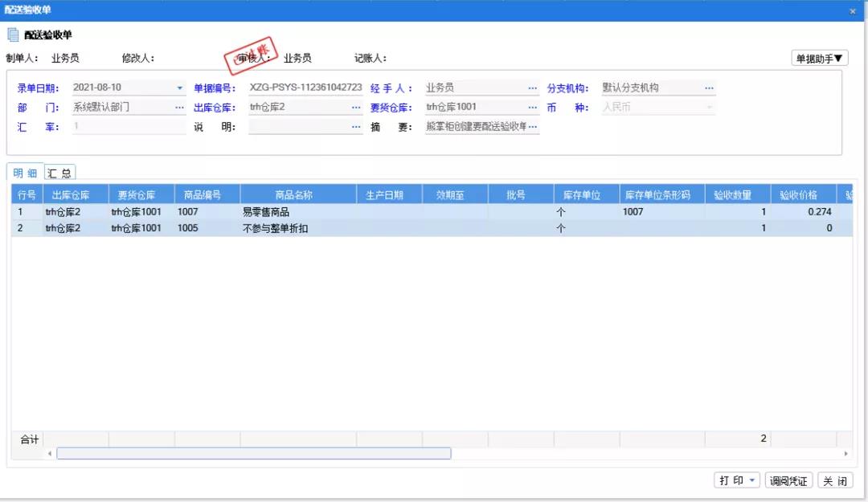The width and height of the screenshot is (868, 502).
Task: Open the 打印 dropdown arrow
Action: (752, 480)
